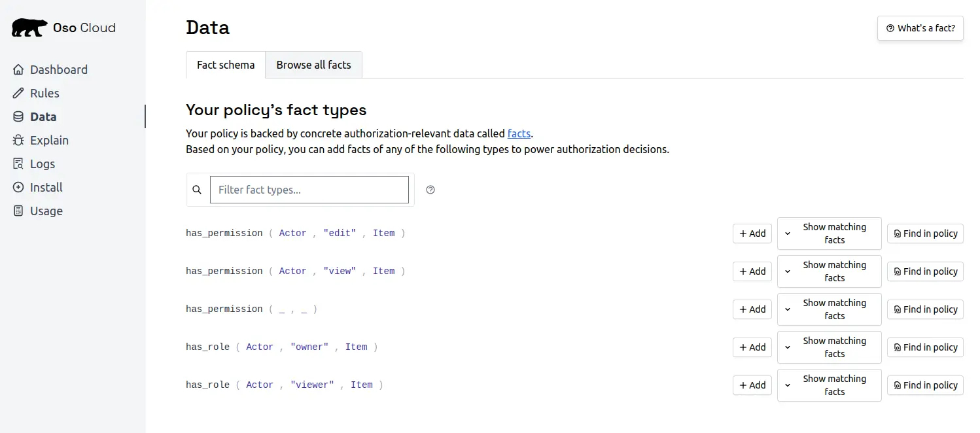Click inside the Filter fact types field
The width and height of the screenshot is (980, 433).
pos(309,190)
